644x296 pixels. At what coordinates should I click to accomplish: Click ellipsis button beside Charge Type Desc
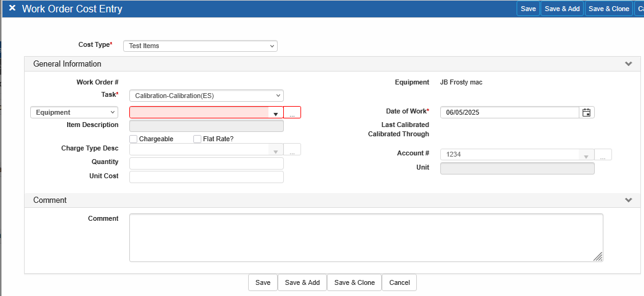click(x=292, y=150)
